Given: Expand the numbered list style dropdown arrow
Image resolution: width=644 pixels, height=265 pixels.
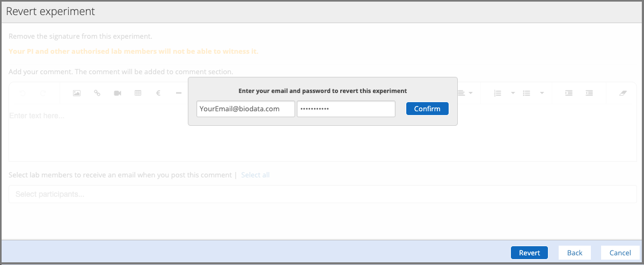Looking at the screenshot, I should pyautogui.click(x=513, y=93).
